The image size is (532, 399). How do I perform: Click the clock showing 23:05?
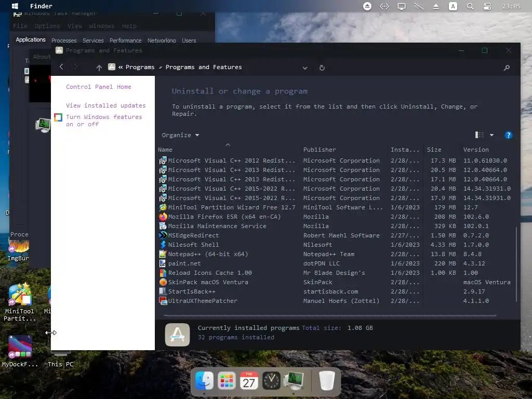pyautogui.click(x=511, y=6)
